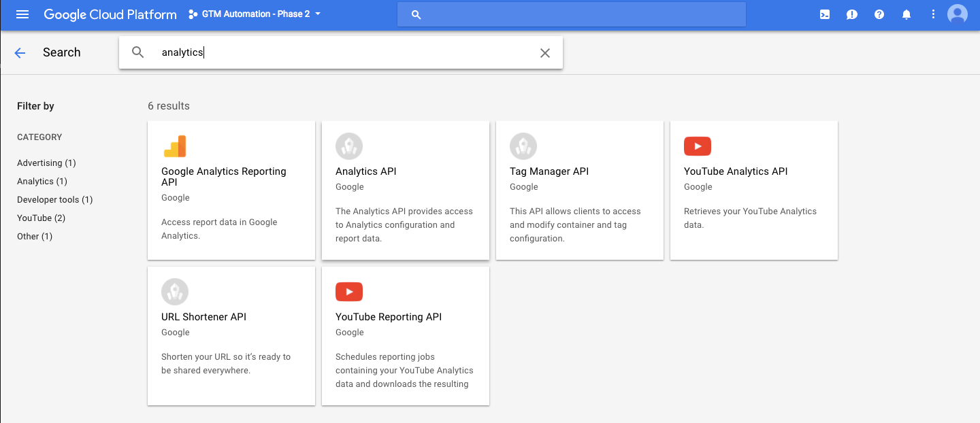Click the project hexagon icon in the header
The height and width of the screenshot is (423, 980).
pos(193,14)
